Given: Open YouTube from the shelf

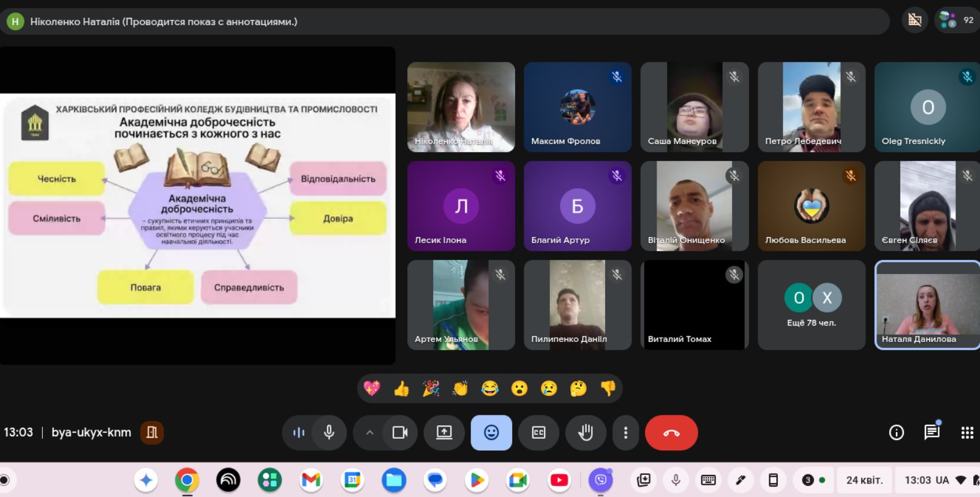Looking at the screenshot, I should 559,480.
